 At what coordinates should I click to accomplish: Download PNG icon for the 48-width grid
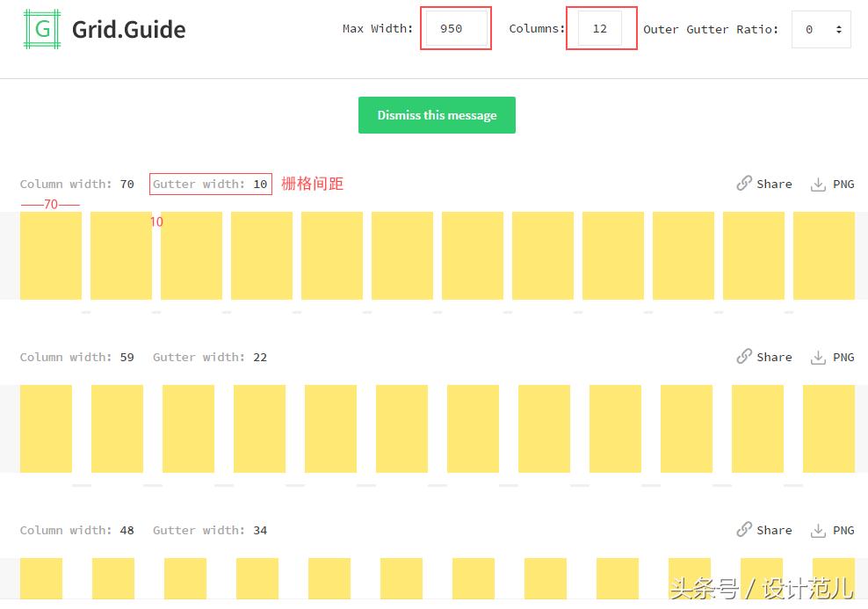pos(818,530)
